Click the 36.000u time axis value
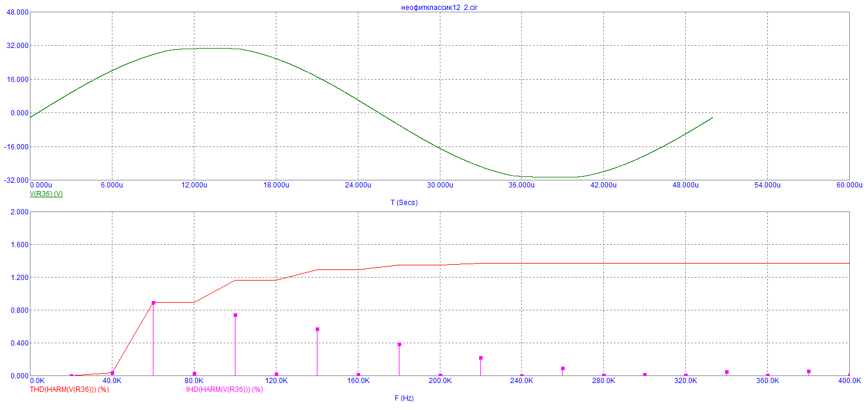Viewport: 868px width, 410px height. (x=522, y=185)
